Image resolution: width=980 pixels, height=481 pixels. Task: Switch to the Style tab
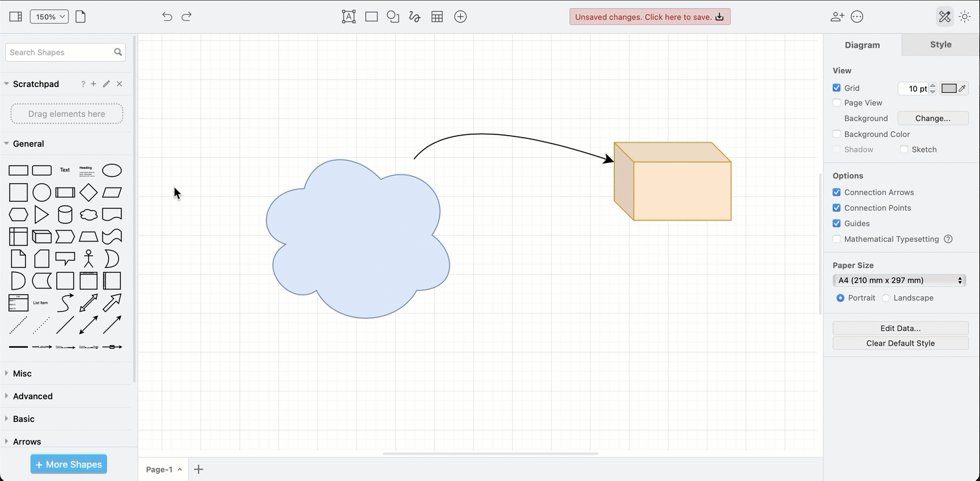940,45
